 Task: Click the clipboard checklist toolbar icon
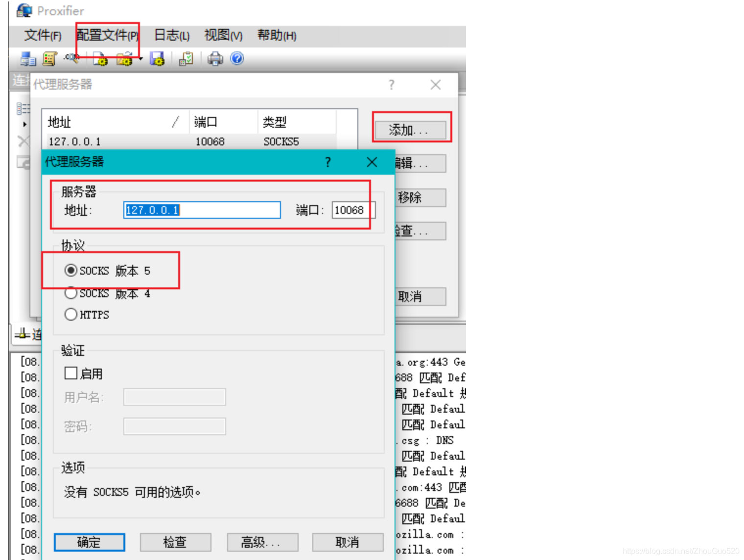(186, 59)
